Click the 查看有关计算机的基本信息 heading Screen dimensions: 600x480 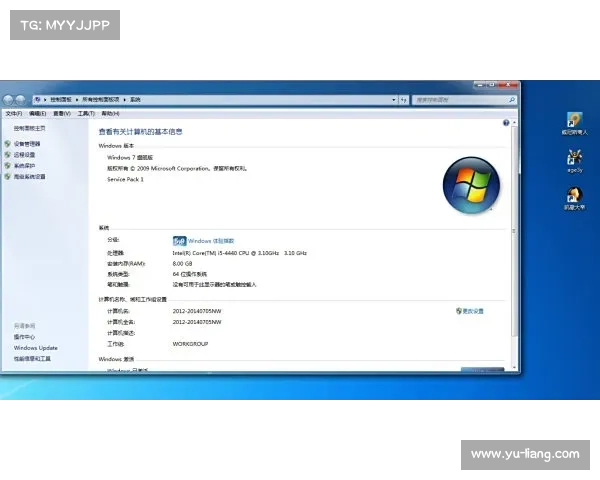click(140, 132)
